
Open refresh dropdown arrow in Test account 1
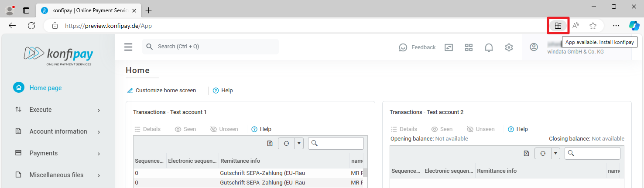pyautogui.click(x=299, y=143)
